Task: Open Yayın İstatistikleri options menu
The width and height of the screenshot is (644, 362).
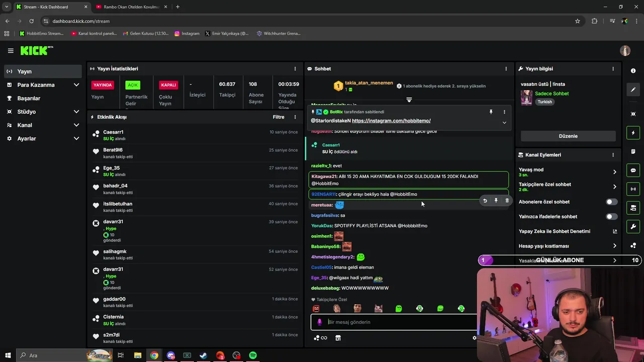Action: pyautogui.click(x=295, y=68)
